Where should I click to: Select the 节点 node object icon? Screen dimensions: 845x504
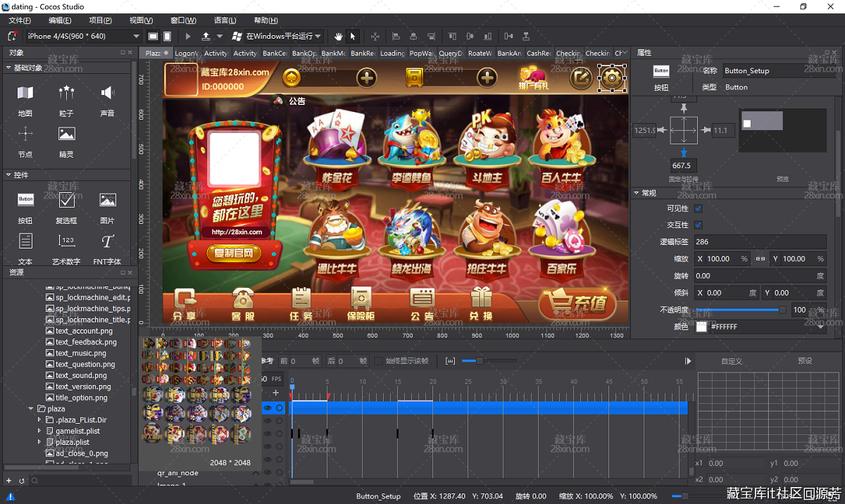click(x=25, y=134)
